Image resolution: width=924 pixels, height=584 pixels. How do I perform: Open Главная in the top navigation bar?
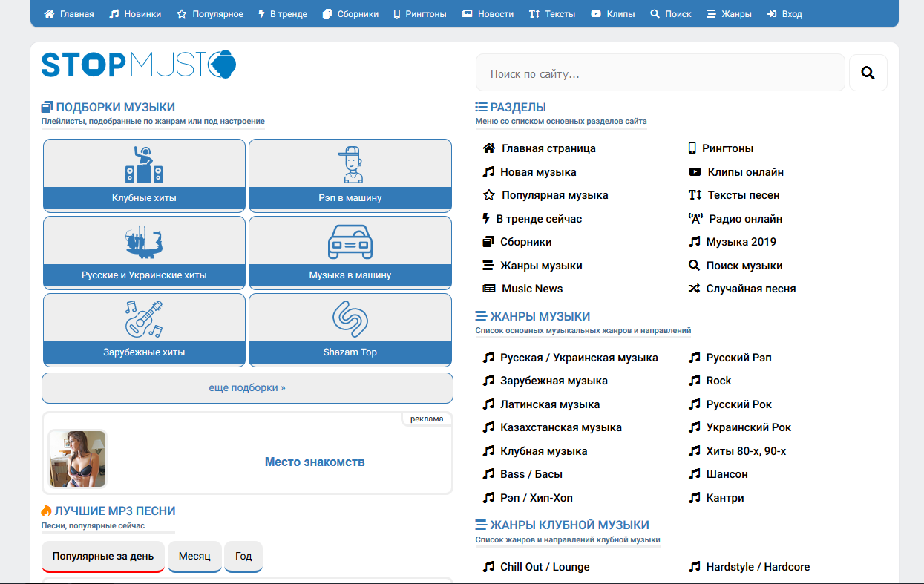click(69, 14)
